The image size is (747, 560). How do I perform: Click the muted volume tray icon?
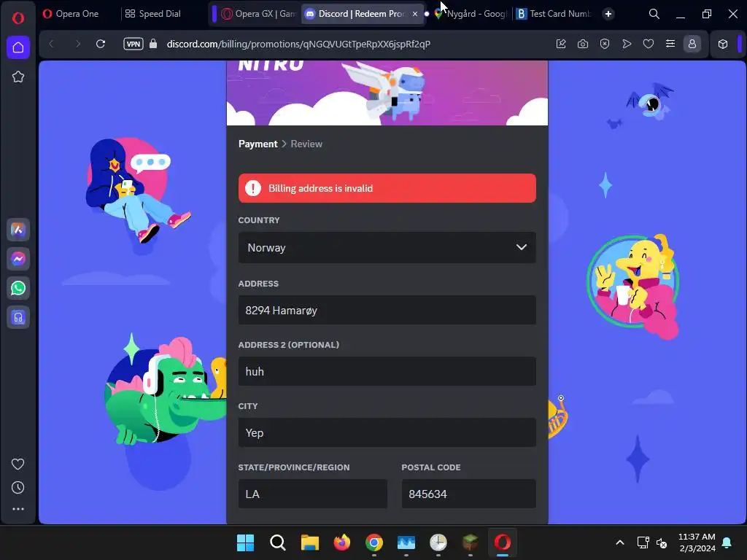[662, 542]
